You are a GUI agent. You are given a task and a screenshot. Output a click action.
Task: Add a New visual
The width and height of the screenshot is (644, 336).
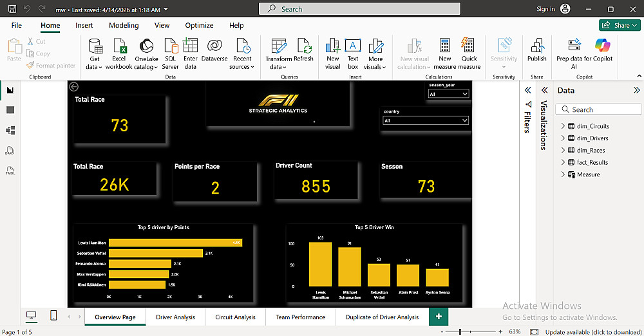[x=333, y=54]
